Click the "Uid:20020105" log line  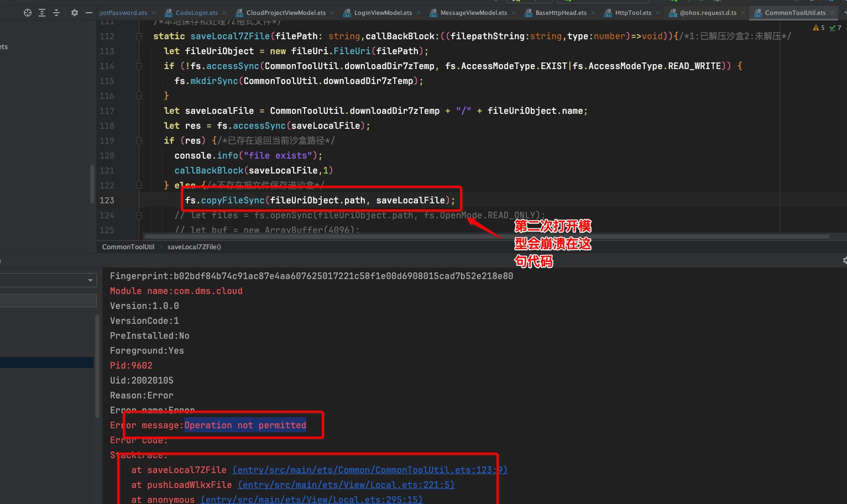pyautogui.click(x=142, y=380)
